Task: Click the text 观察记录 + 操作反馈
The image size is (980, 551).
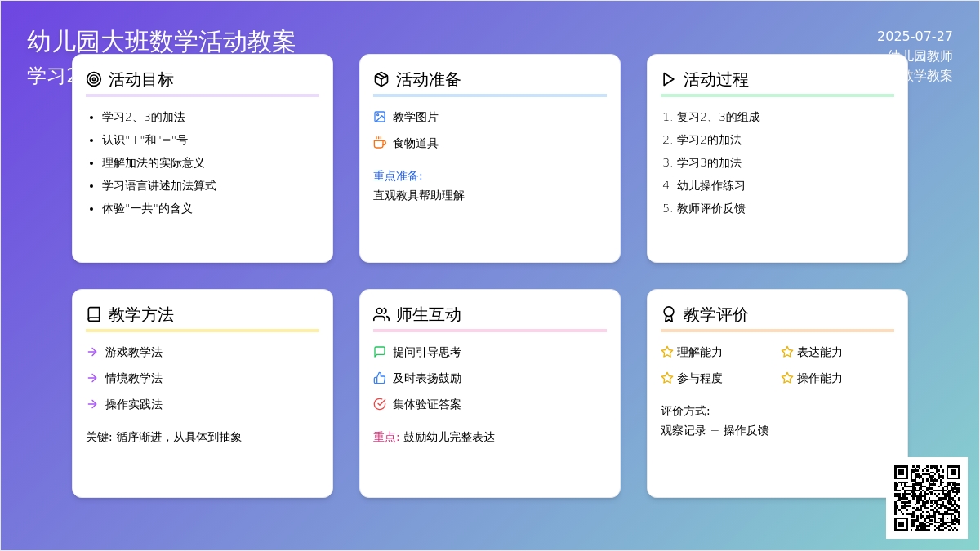Action: (715, 430)
